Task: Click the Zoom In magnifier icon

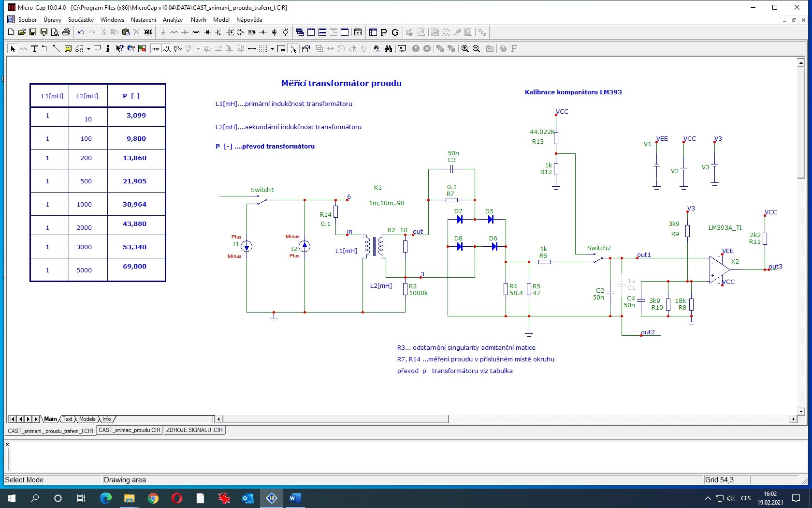Action: 465,49
